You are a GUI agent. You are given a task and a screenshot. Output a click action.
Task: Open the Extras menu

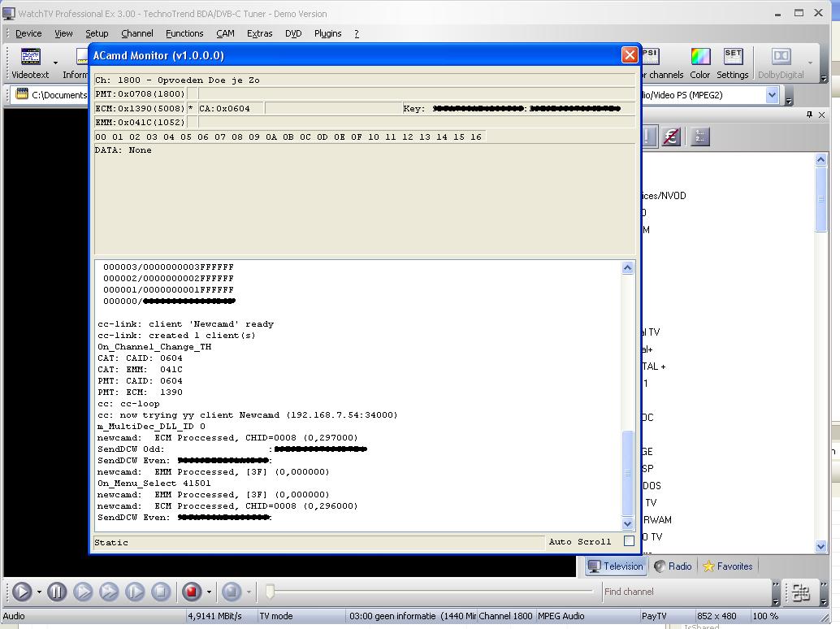pos(259,33)
